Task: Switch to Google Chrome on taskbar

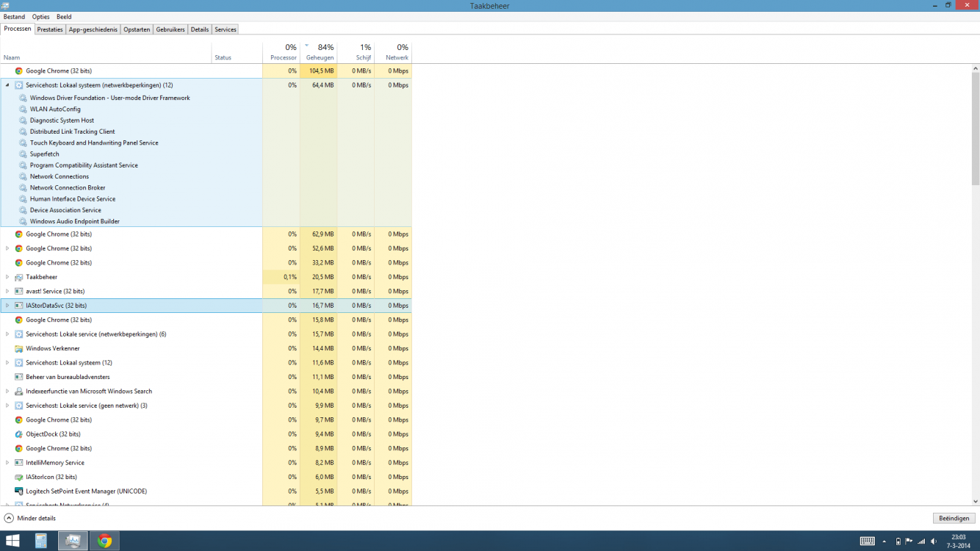Action: (105, 541)
